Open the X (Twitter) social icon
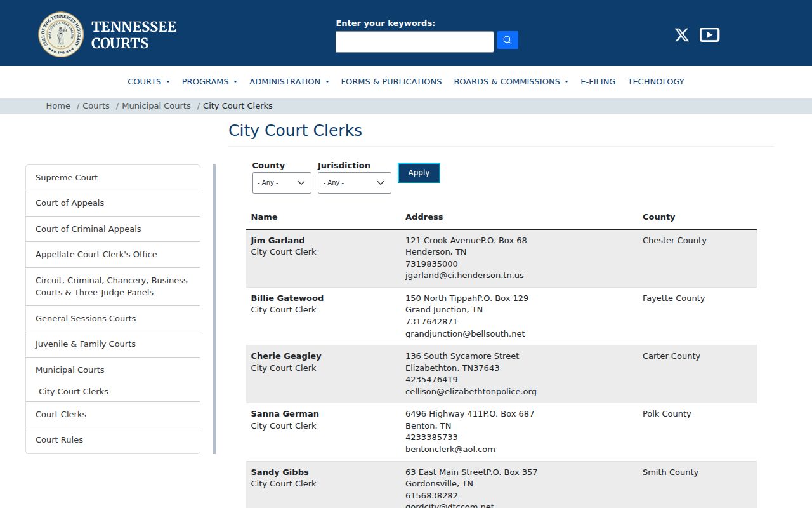Screen dimensions: 812x508 click(x=682, y=35)
